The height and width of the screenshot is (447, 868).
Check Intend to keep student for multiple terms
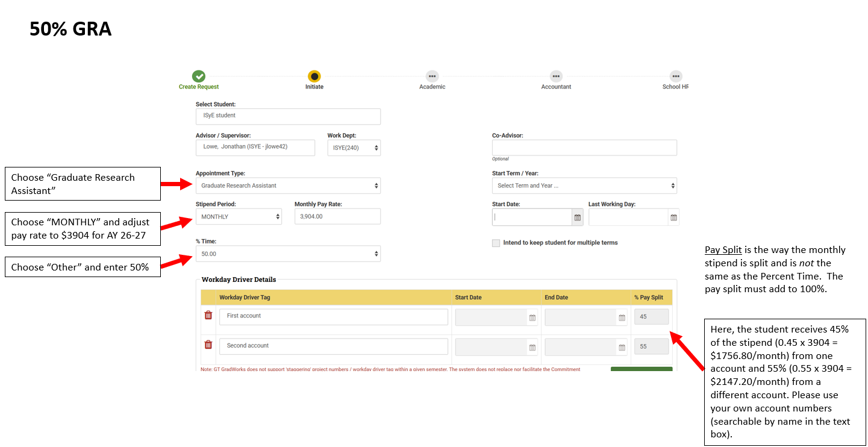pyautogui.click(x=496, y=243)
